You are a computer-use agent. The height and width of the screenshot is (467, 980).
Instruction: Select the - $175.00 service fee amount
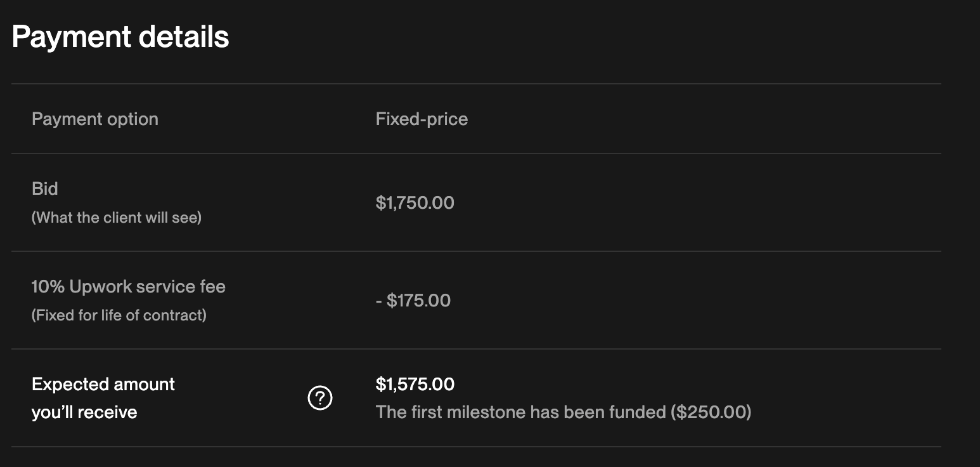pos(413,301)
